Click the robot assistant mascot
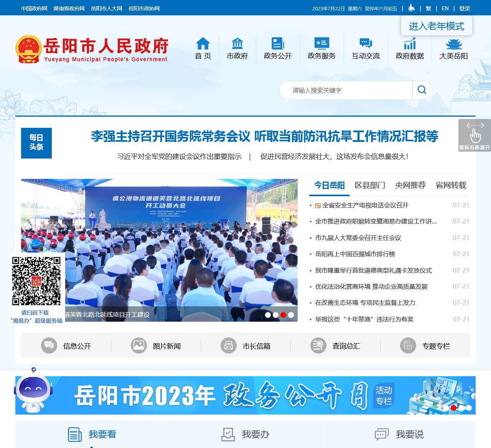 tap(33, 390)
